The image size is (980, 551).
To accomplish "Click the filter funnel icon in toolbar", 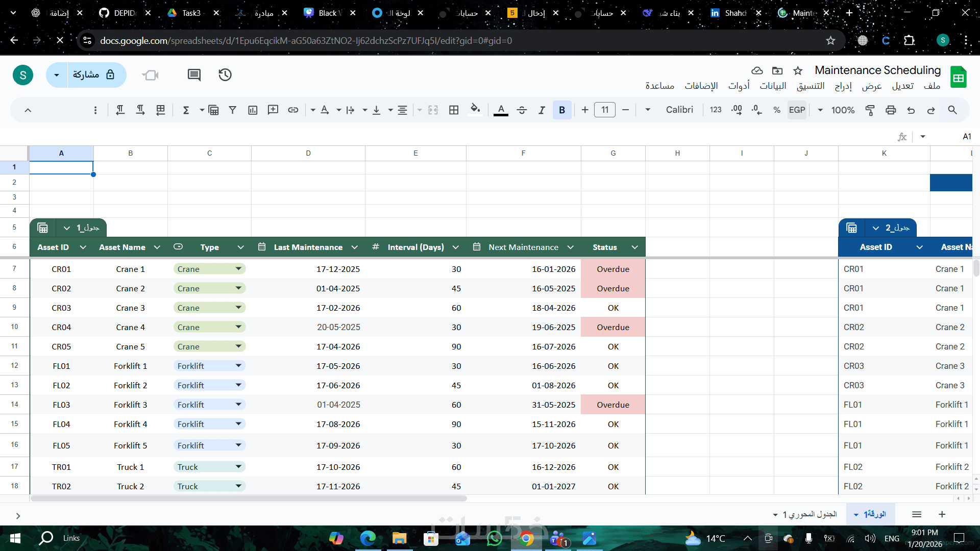I will [x=233, y=110].
